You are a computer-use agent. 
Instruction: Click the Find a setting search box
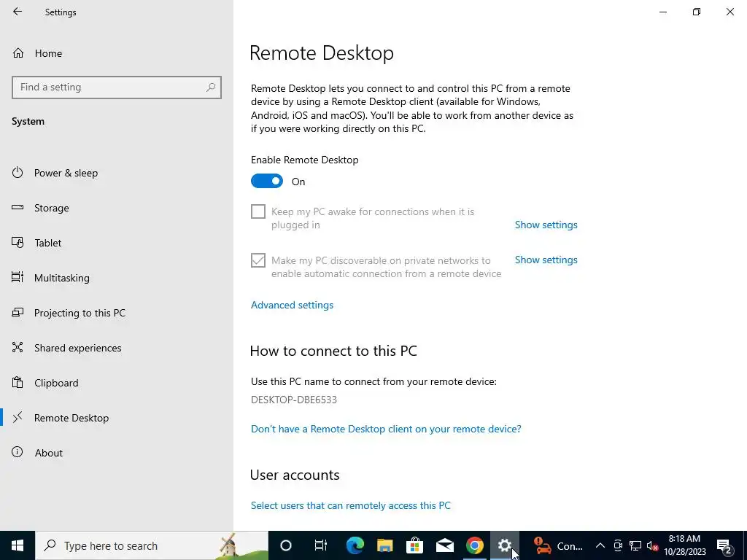[117, 87]
